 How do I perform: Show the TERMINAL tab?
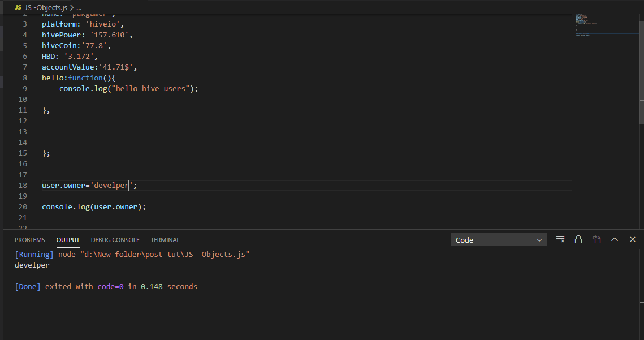165,240
